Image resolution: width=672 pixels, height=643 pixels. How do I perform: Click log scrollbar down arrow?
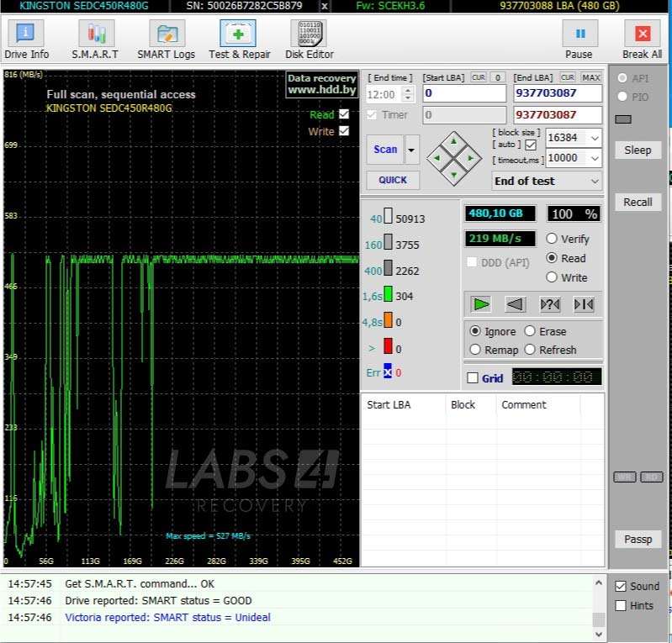[x=599, y=634]
